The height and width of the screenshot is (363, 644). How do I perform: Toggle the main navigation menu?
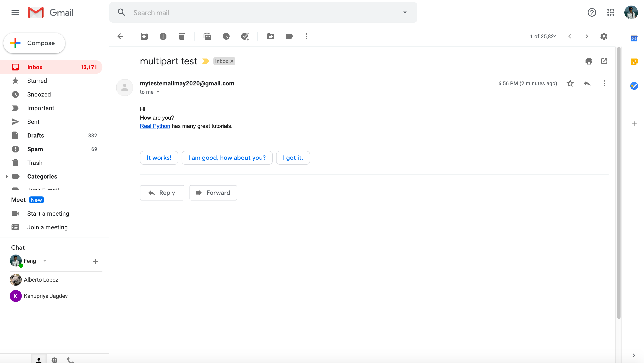(x=15, y=13)
